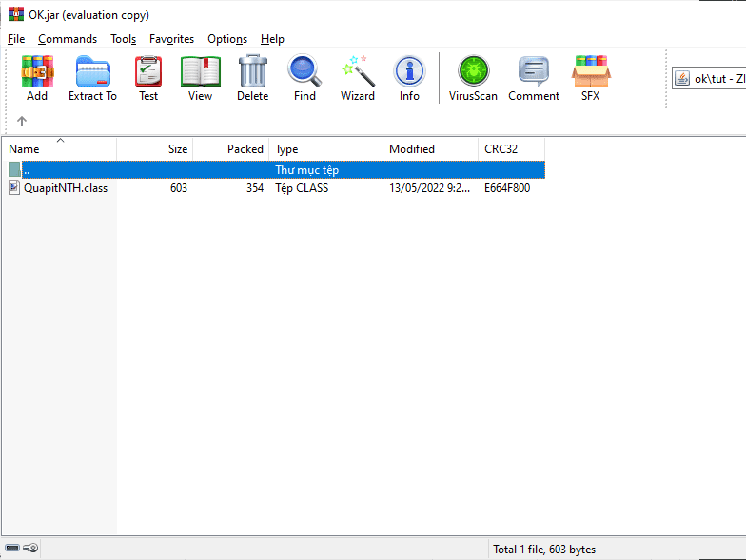The width and height of the screenshot is (746, 560).
Task: Run the Test archive tool
Action: (148, 78)
